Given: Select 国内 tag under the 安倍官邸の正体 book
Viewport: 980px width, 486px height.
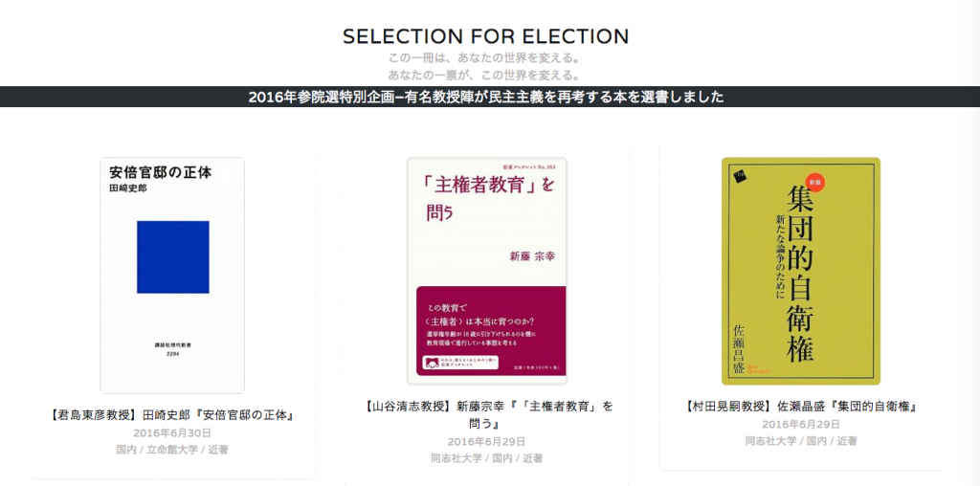Looking at the screenshot, I should (x=127, y=450).
